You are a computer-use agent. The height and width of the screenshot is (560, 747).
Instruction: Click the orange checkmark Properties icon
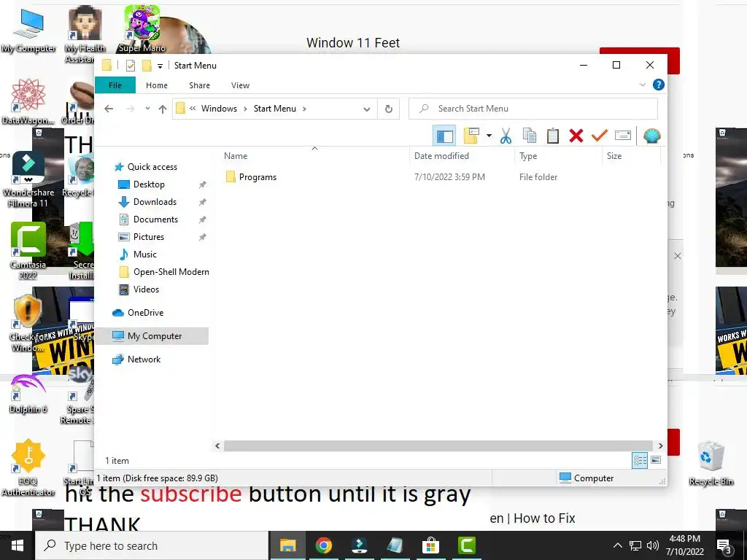click(600, 136)
